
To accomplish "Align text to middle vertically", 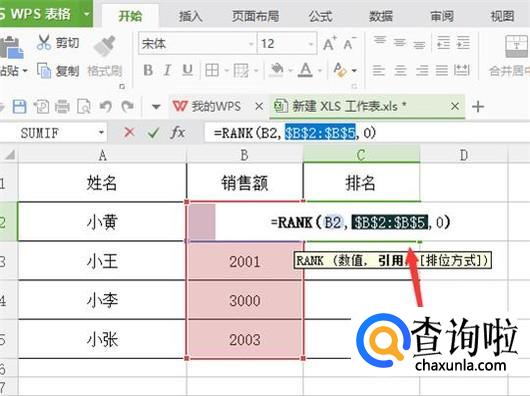I will point(400,43).
